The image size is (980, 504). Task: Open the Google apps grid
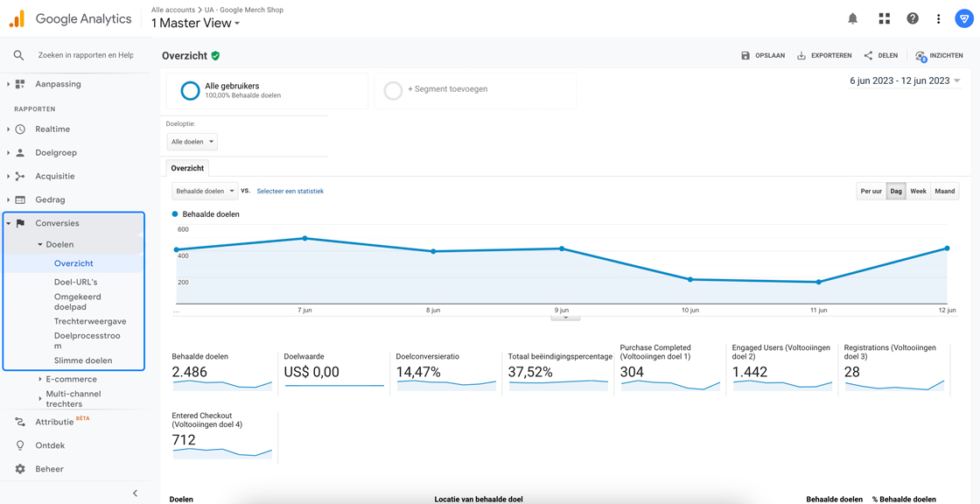coord(884,18)
